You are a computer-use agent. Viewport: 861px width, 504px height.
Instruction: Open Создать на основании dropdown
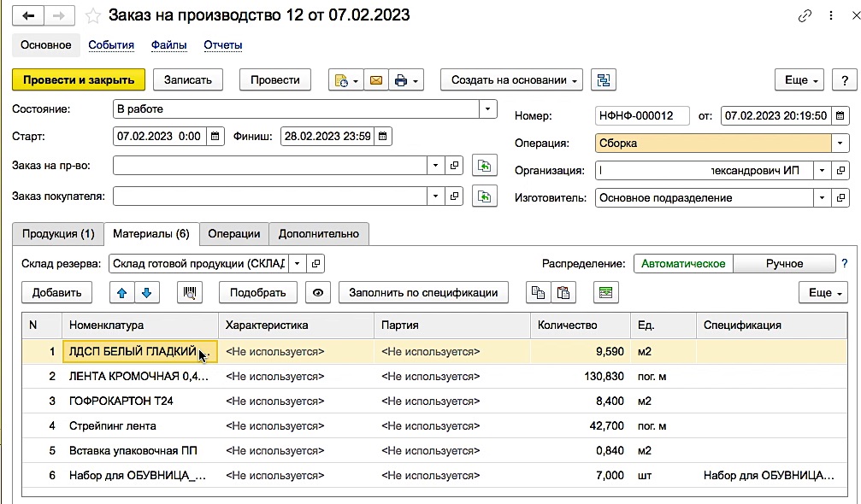[x=511, y=80]
